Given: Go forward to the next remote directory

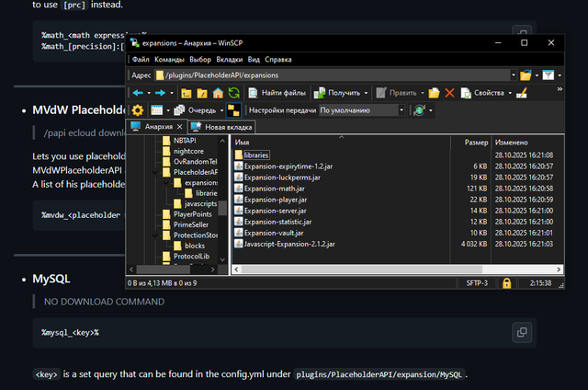Looking at the screenshot, I should click(160, 93).
